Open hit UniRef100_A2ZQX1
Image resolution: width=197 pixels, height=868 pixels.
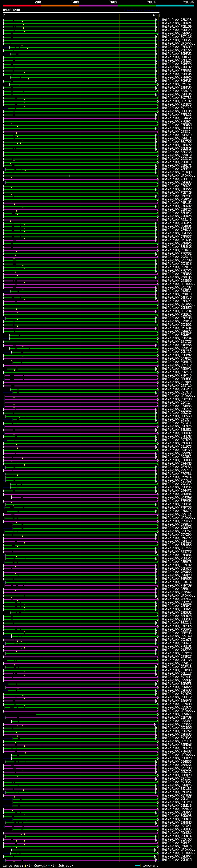click(x=177, y=382)
